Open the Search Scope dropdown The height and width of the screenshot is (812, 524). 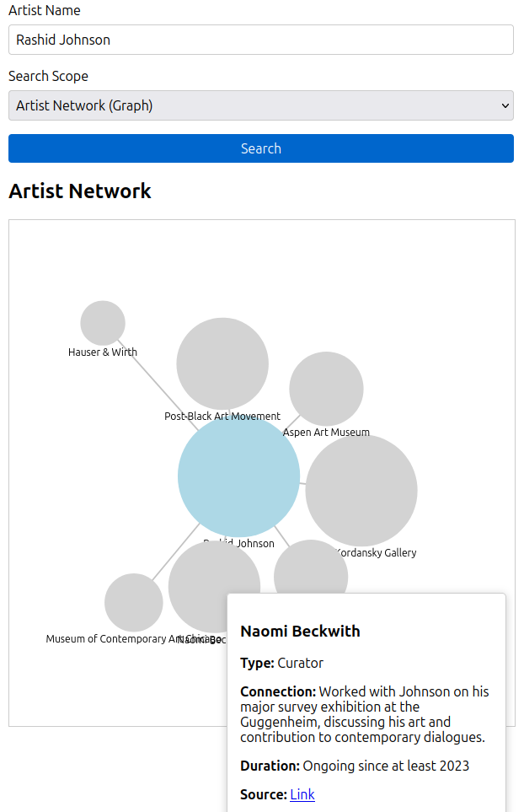[261, 105]
